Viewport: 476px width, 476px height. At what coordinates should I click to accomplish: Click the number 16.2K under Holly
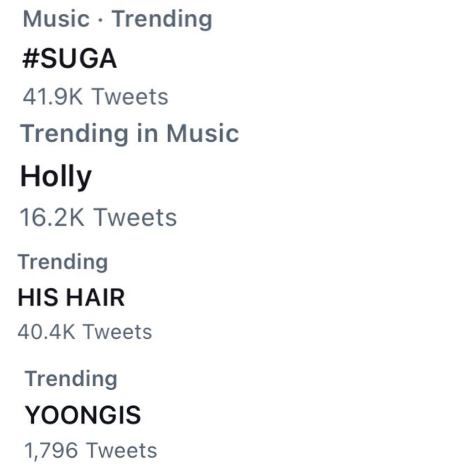tap(52, 218)
